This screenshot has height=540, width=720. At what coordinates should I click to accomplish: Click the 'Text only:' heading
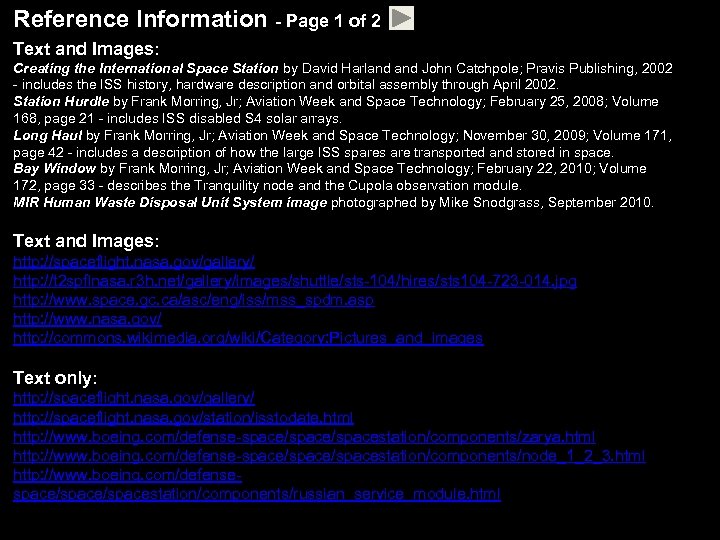coord(55,378)
